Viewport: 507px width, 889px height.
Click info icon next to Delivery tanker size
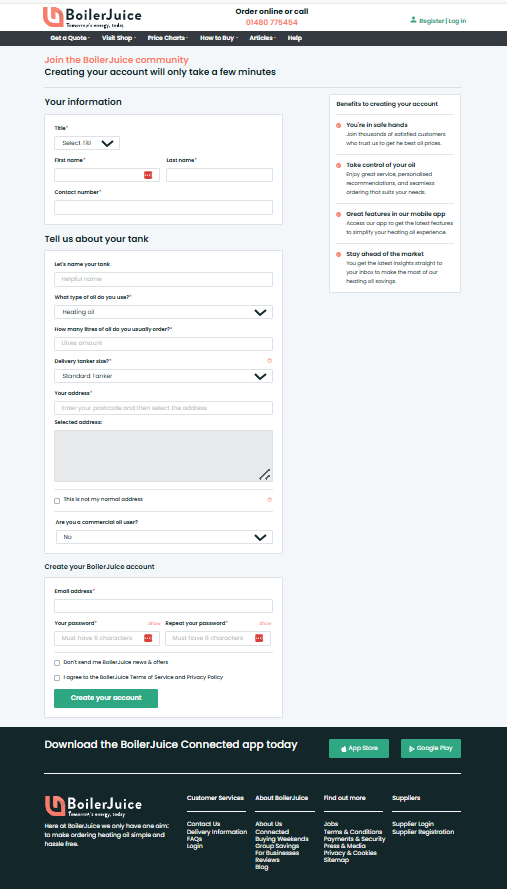point(269,361)
